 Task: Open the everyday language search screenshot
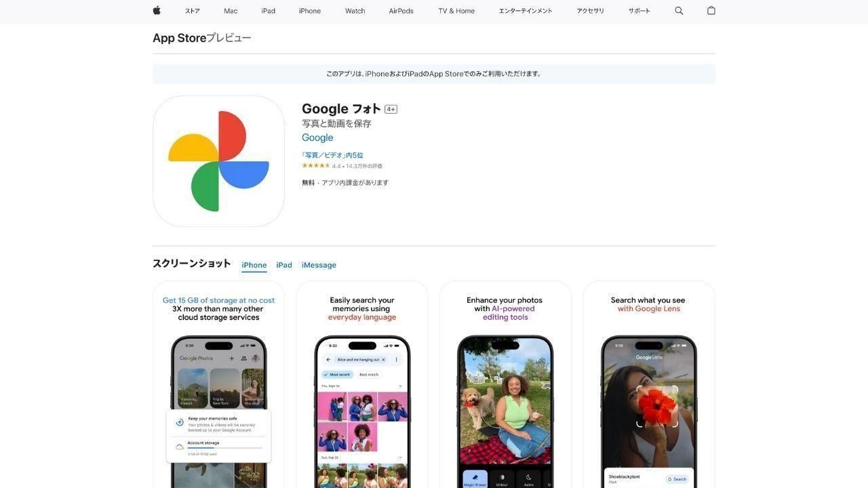click(x=362, y=384)
